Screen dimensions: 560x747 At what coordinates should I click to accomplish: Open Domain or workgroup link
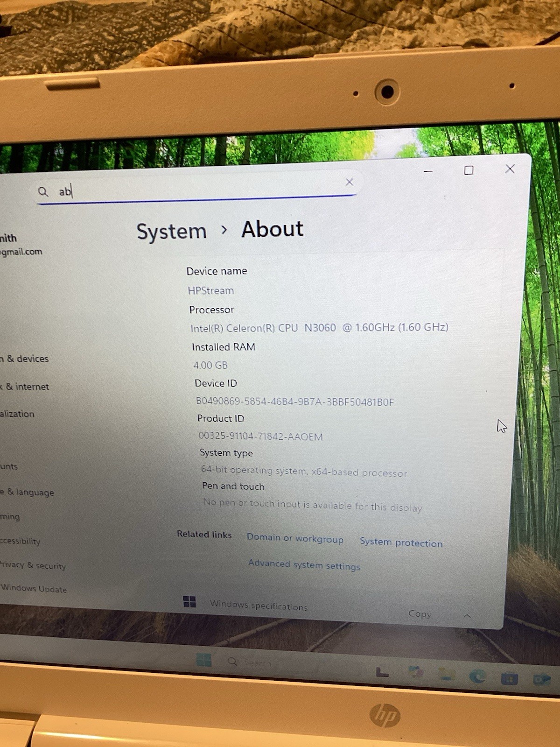(x=295, y=538)
